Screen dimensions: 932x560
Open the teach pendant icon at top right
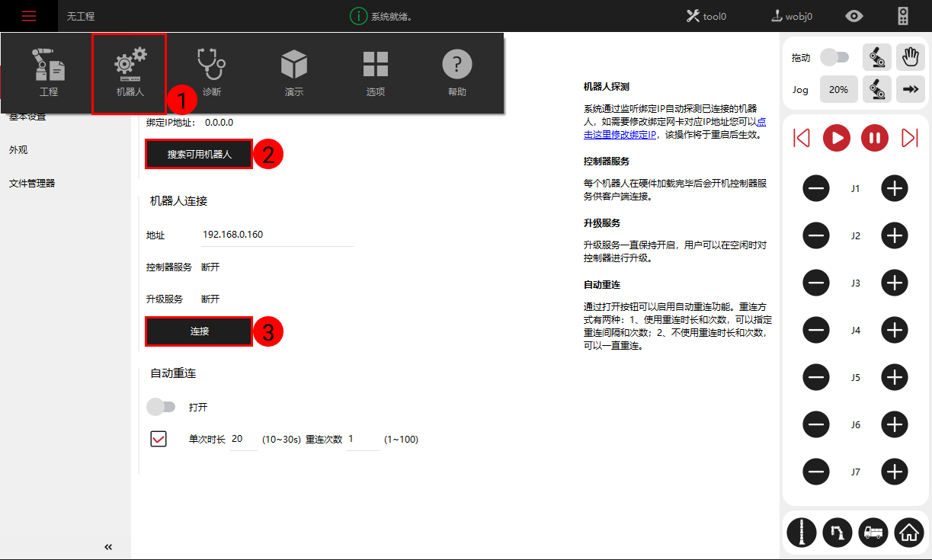pyautogui.click(x=903, y=16)
